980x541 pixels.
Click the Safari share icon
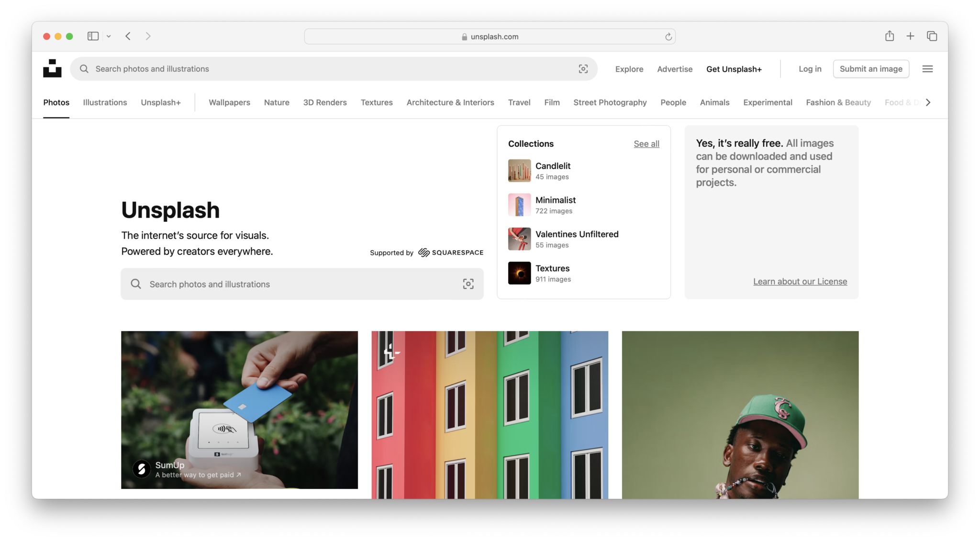tap(890, 36)
